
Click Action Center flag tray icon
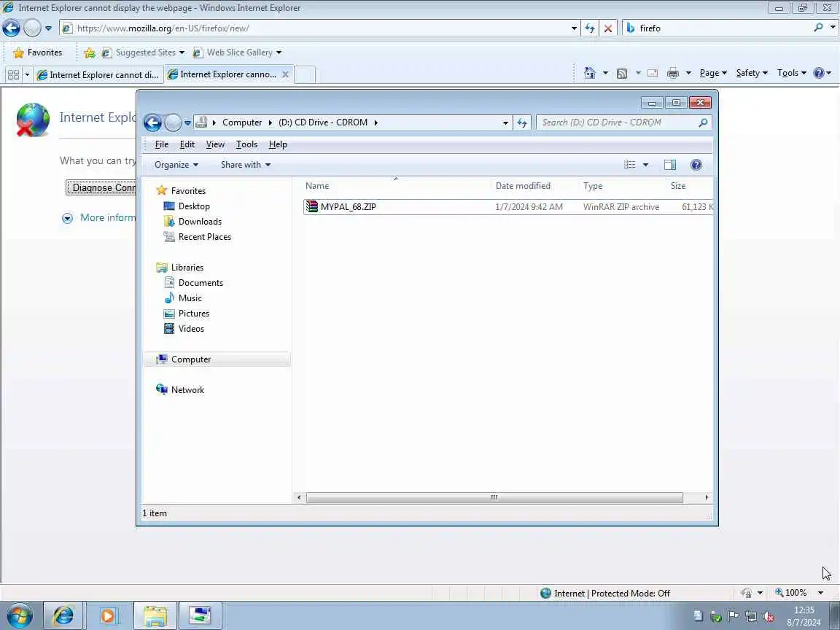(733, 616)
